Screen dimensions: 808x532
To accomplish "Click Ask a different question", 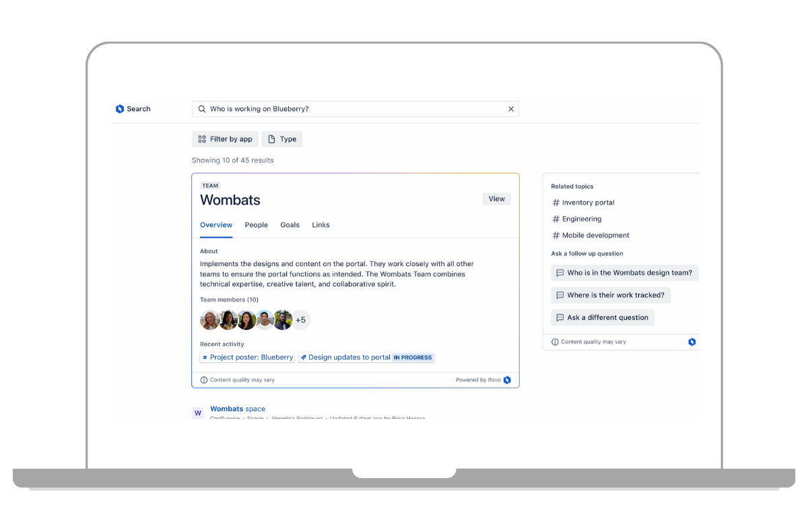I will [603, 317].
